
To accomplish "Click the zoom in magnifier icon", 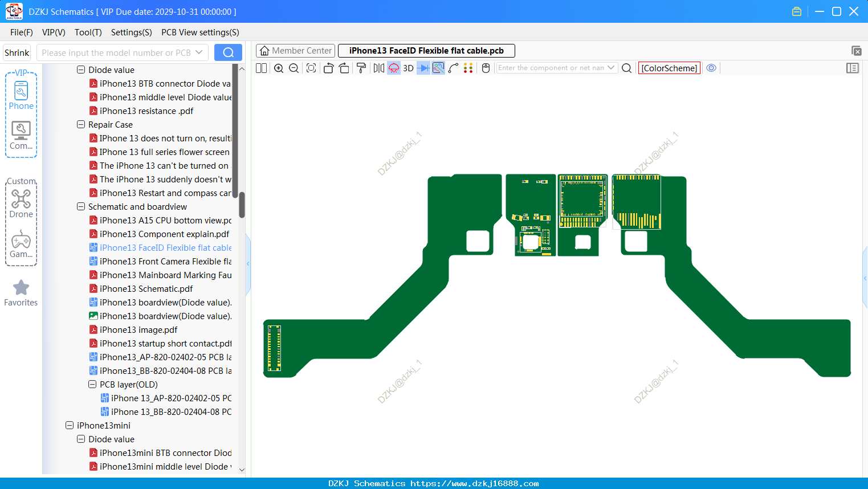I will pyautogui.click(x=279, y=68).
